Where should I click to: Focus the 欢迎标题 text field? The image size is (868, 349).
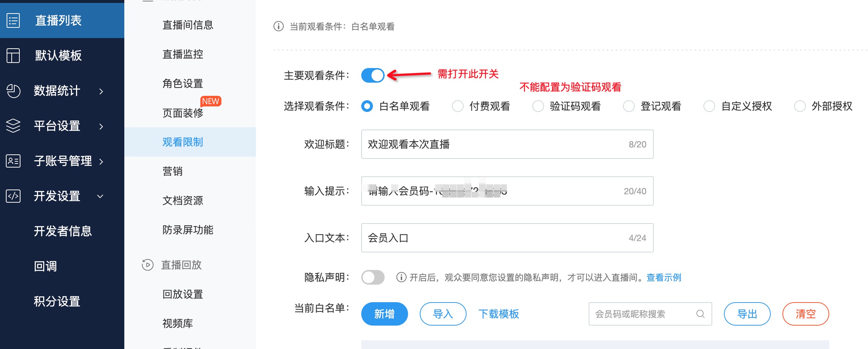[x=507, y=144]
